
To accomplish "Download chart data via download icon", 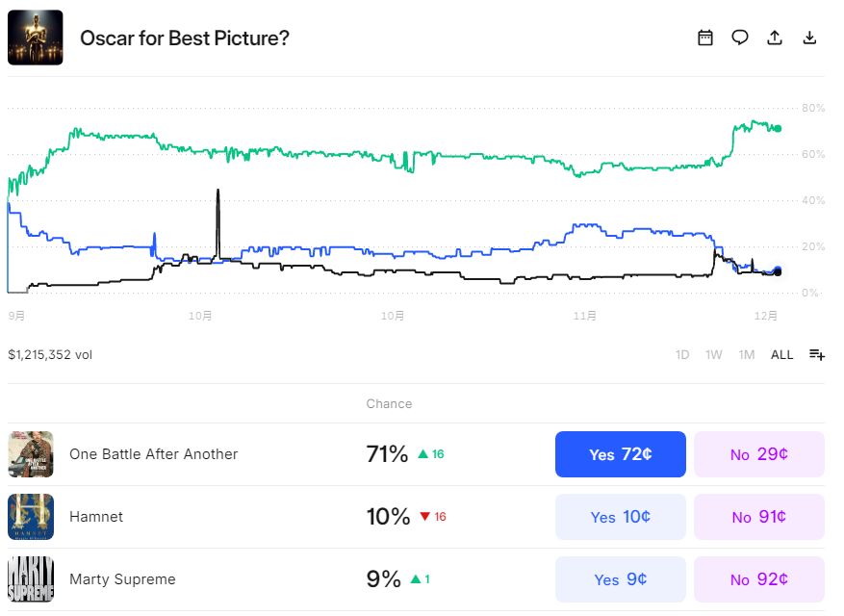I will (x=809, y=38).
